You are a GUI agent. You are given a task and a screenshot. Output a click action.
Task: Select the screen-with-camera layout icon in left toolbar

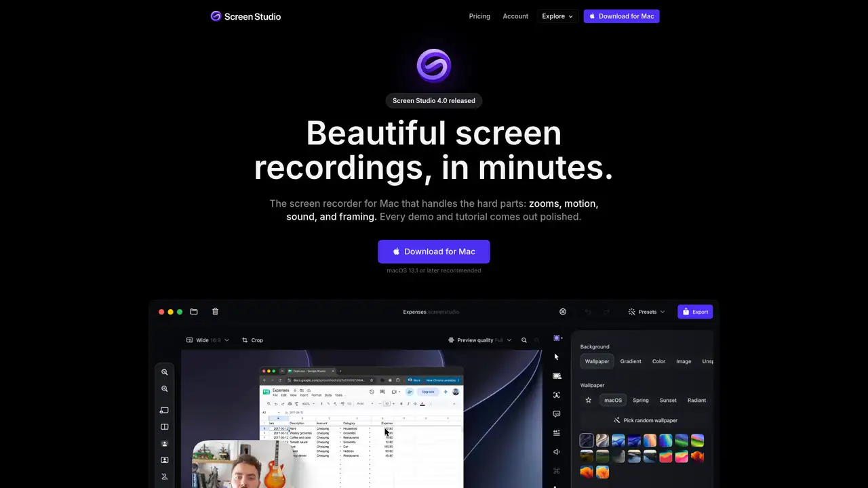pyautogui.click(x=164, y=410)
